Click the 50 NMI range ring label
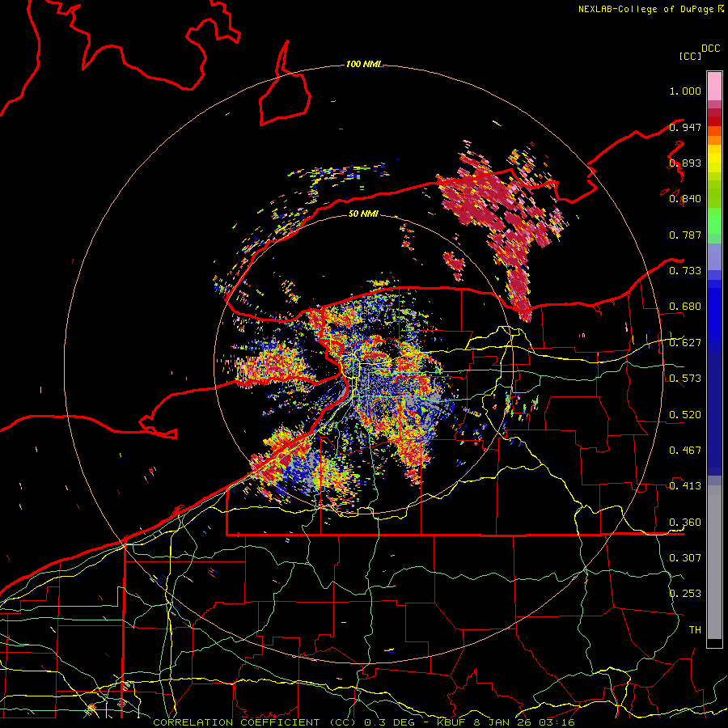 tap(363, 214)
